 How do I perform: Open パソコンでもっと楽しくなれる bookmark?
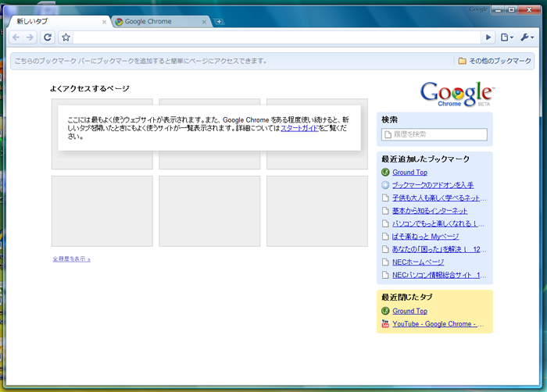click(x=438, y=223)
